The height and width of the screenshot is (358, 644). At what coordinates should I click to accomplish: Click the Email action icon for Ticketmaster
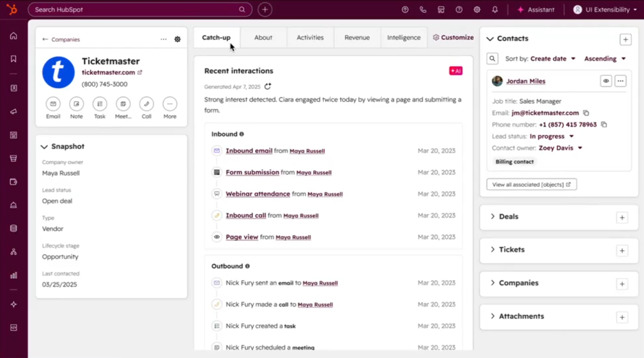click(53, 104)
